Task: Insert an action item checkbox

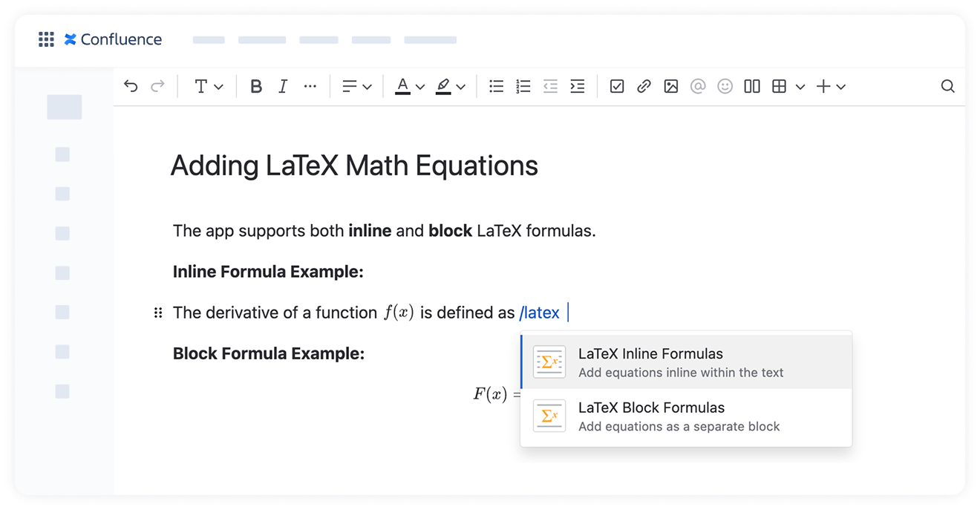Action: [617, 86]
